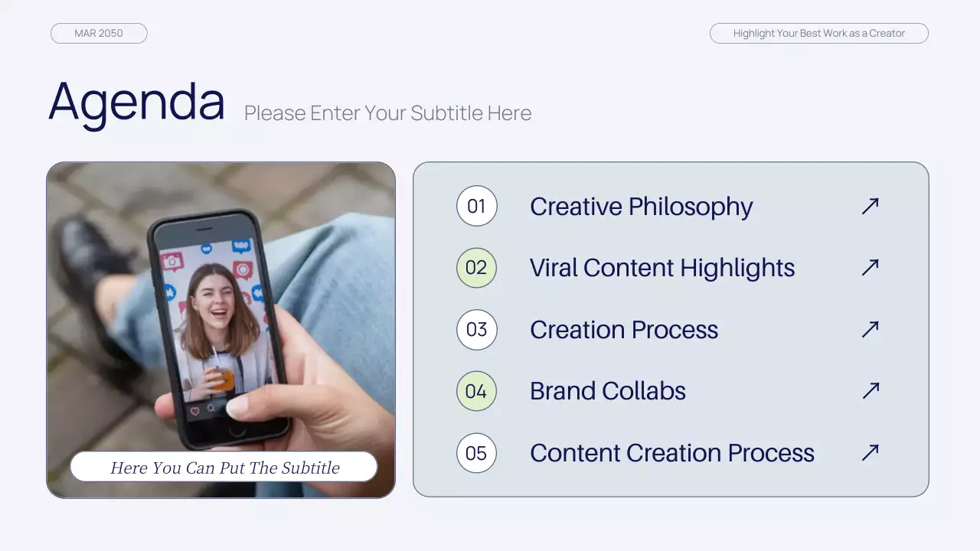Open the Creative Philosophy agenda item
Screen dimensions: 980x551
(641, 207)
